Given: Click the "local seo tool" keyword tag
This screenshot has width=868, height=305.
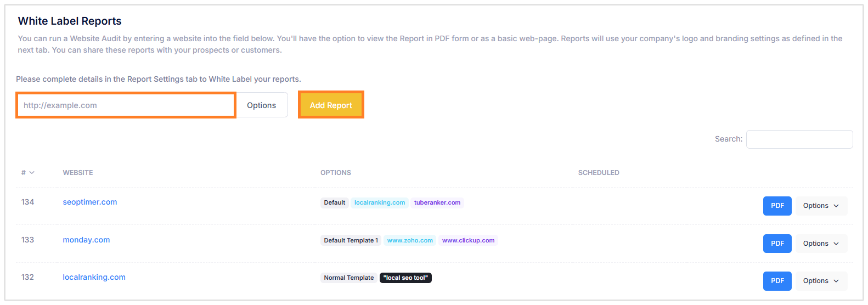Looking at the screenshot, I should point(405,278).
